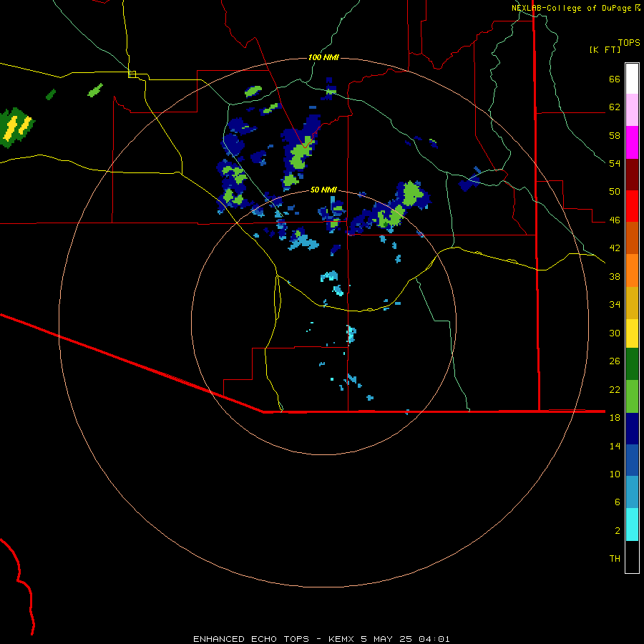Click the "TOPS" legend heading
This screenshot has width=644, height=644.
coord(629,43)
